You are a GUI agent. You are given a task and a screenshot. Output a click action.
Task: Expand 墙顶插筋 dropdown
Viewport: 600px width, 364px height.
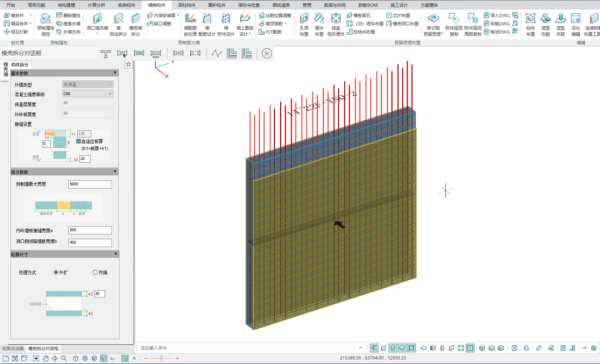pyautogui.click(x=285, y=23)
